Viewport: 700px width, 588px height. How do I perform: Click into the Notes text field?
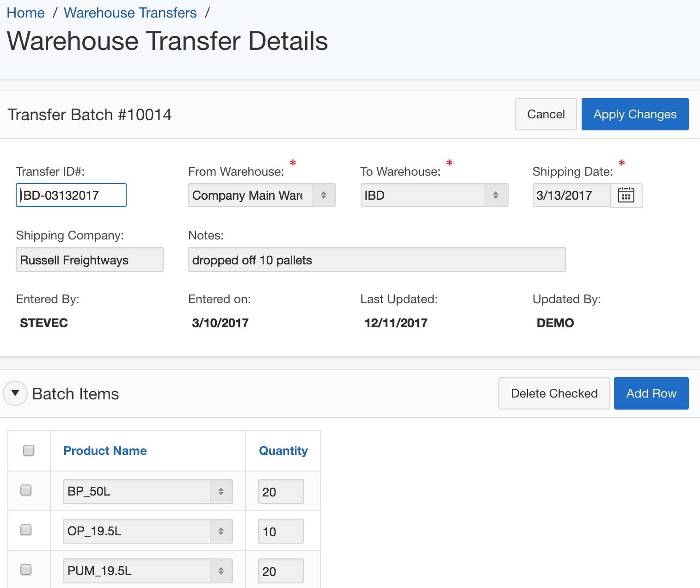click(376, 260)
